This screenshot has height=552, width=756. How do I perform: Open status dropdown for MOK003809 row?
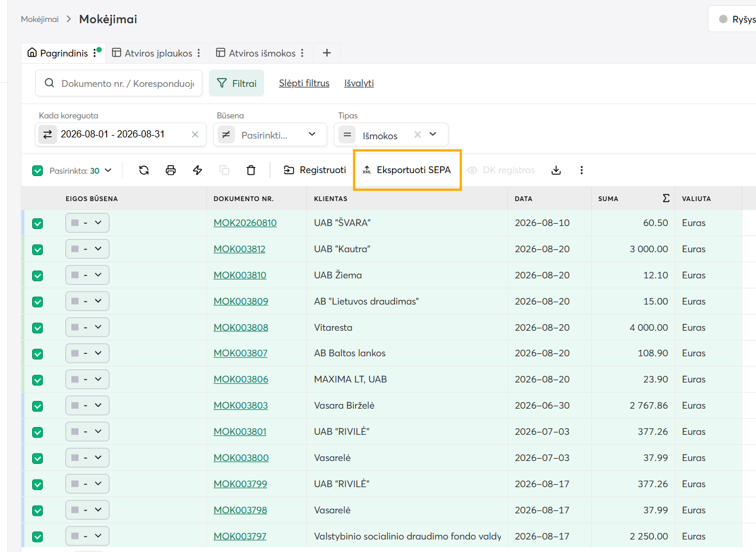(x=87, y=301)
